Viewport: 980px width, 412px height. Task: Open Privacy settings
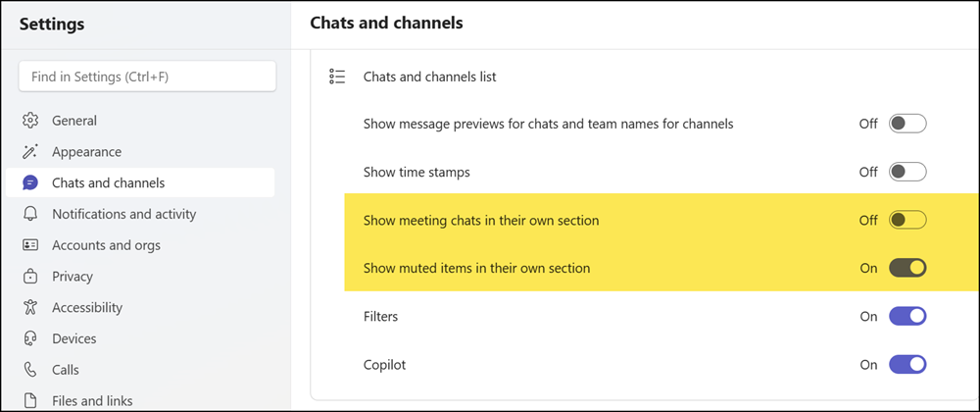pos(140,276)
